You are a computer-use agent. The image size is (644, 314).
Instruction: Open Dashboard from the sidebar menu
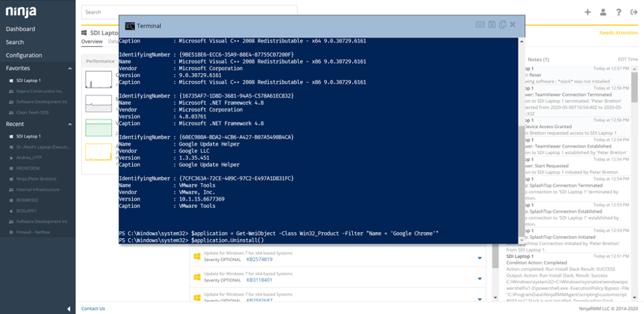(x=21, y=29)
